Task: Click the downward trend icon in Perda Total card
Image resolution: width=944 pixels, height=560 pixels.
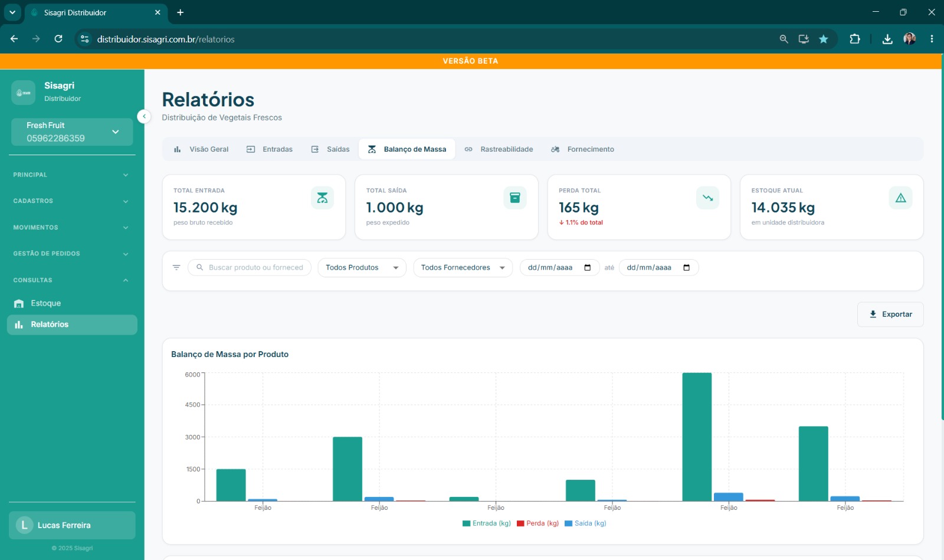Action: [707, 198]
